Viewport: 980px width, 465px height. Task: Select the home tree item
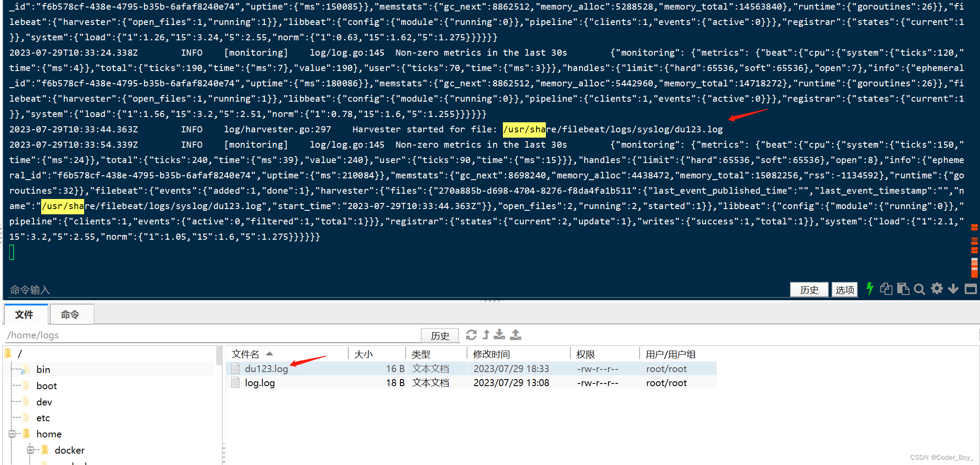click(49, 434)
